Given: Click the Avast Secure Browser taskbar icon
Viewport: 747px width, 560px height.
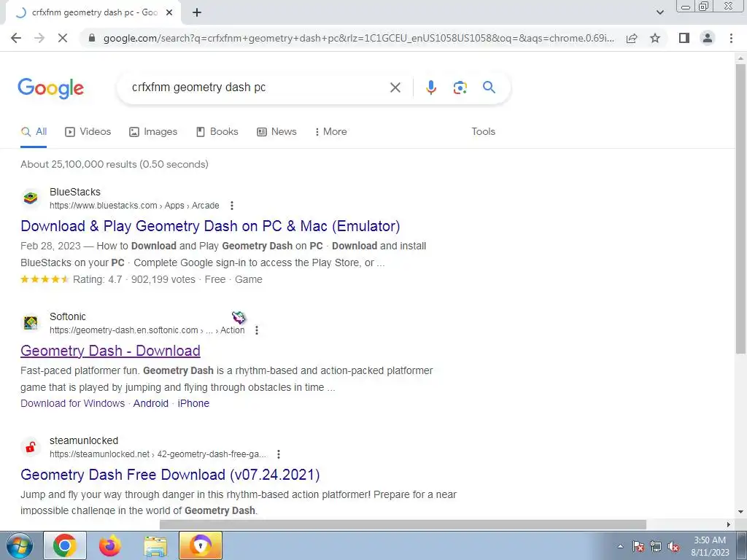Looking at the screenshot, I should click(201, 545).
